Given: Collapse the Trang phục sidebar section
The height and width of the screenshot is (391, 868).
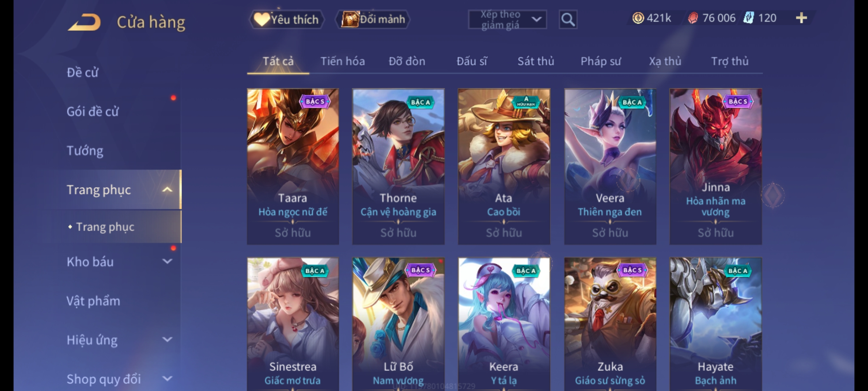Looking at the screenshot, I should pos(167,189).
